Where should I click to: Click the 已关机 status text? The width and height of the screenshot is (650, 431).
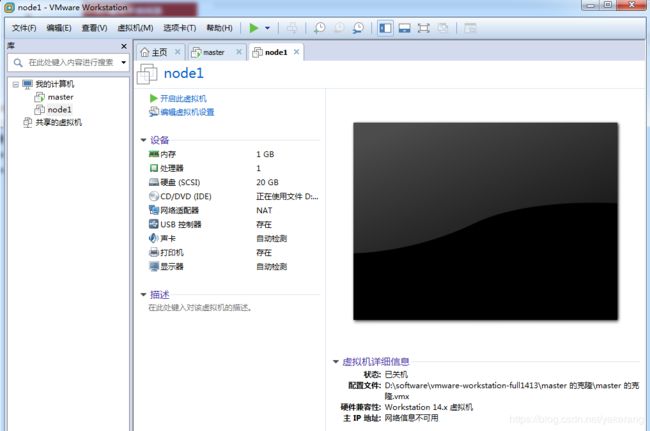tap(396, 375)
